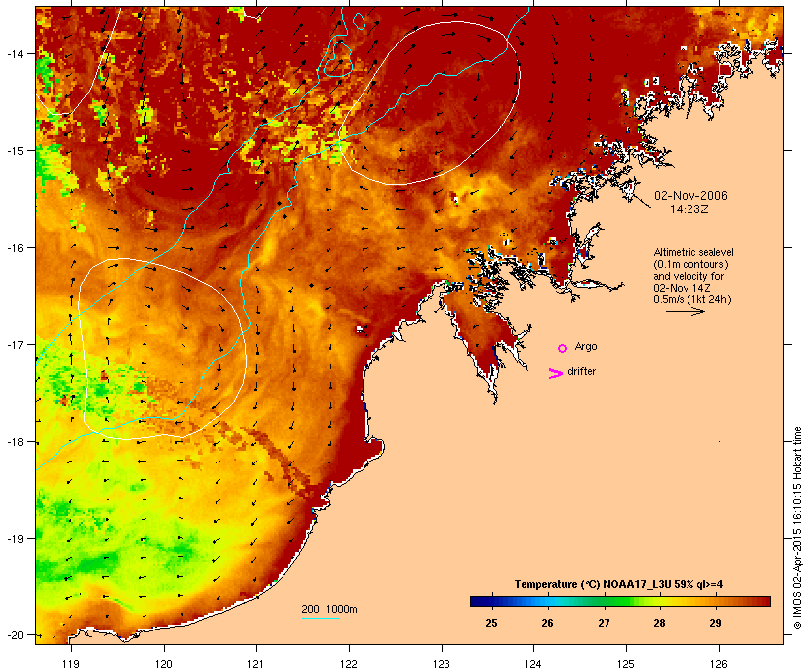Click the colorbar value 27
Viewport: 810px width, 672px height.
604,623
